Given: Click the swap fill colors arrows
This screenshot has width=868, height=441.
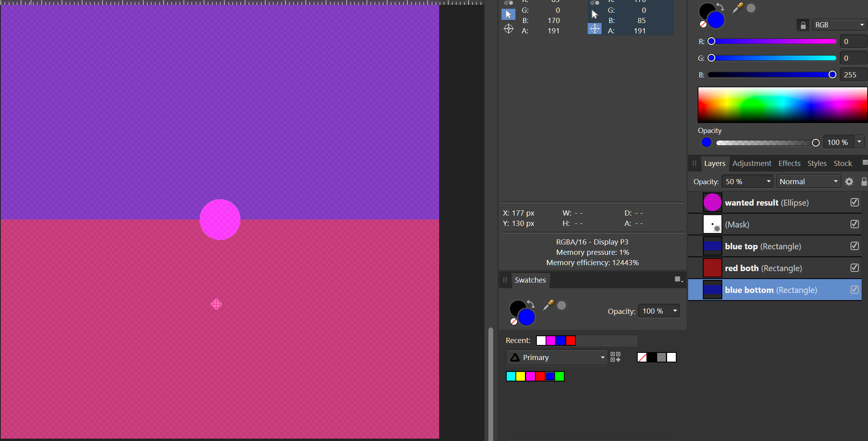Looking at the screenshot, I should tap(719, 6).
